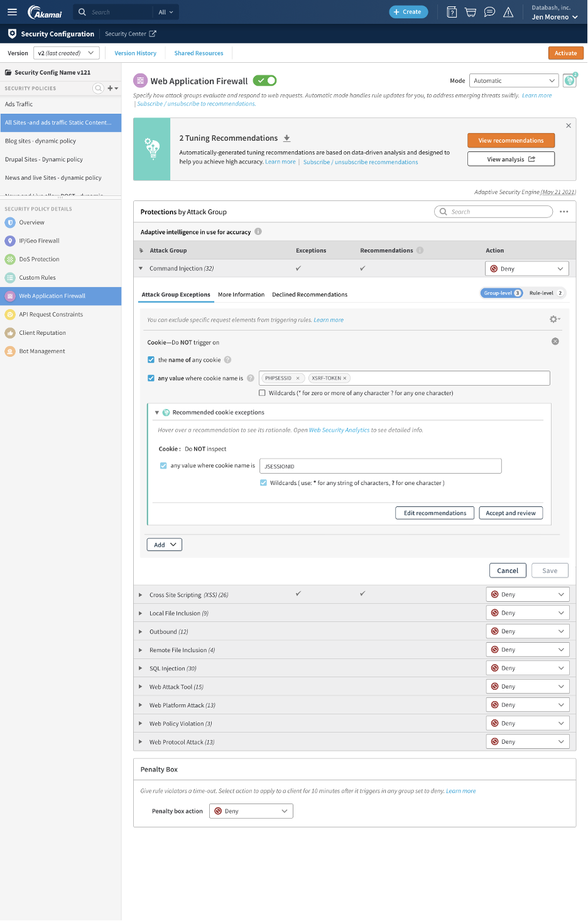Open exceptions gear settings icon
The image size is (588, 921).
pyautogui.click(x=554, y=319)
